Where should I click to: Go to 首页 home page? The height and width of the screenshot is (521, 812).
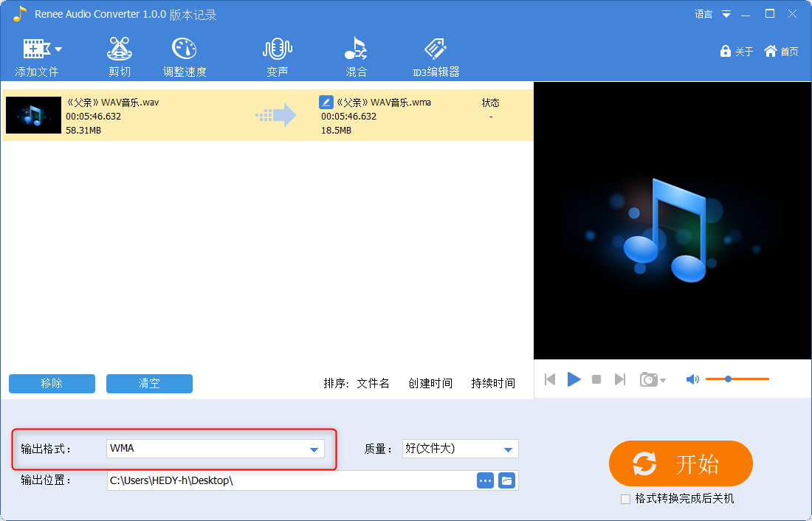pyautogui.click(x=781, y=51)
